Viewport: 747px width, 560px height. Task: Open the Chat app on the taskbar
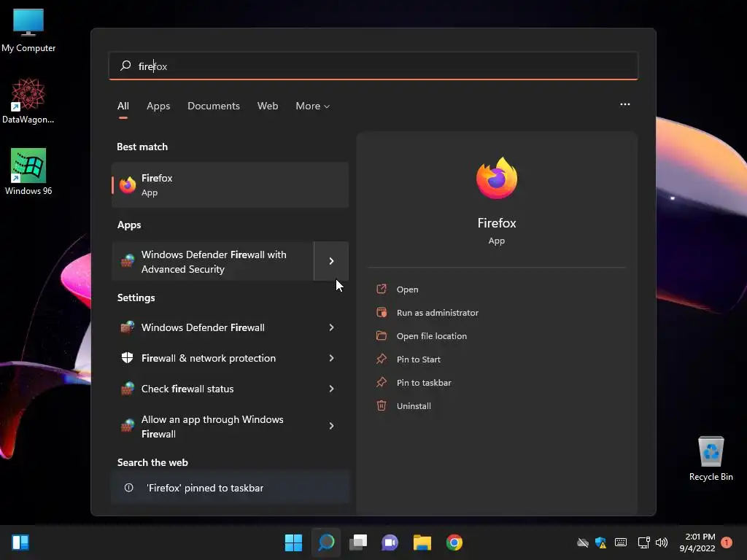[x=390, y=542]
